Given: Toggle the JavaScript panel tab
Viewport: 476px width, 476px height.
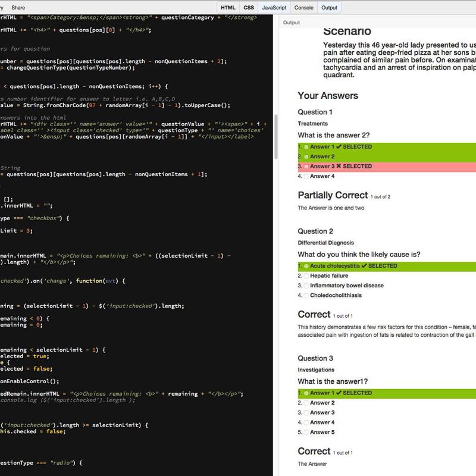Looking at the screenshot, I should click(274, 8).
